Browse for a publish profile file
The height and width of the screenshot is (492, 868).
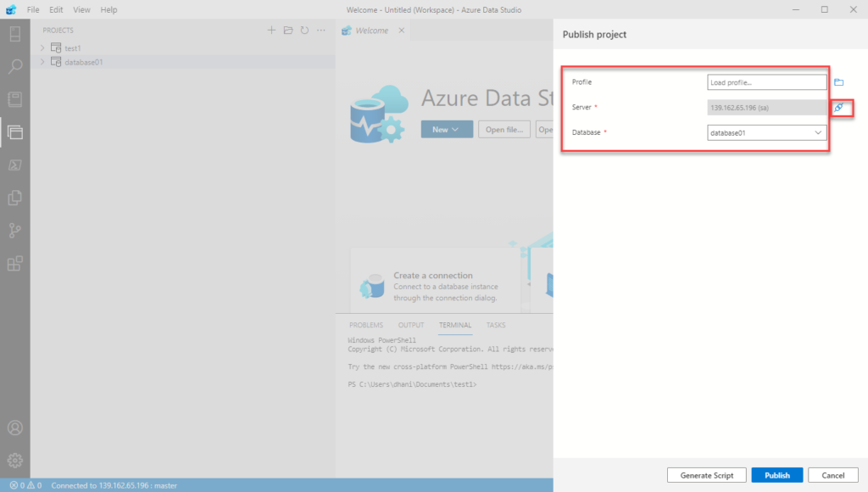click(838, 82)
